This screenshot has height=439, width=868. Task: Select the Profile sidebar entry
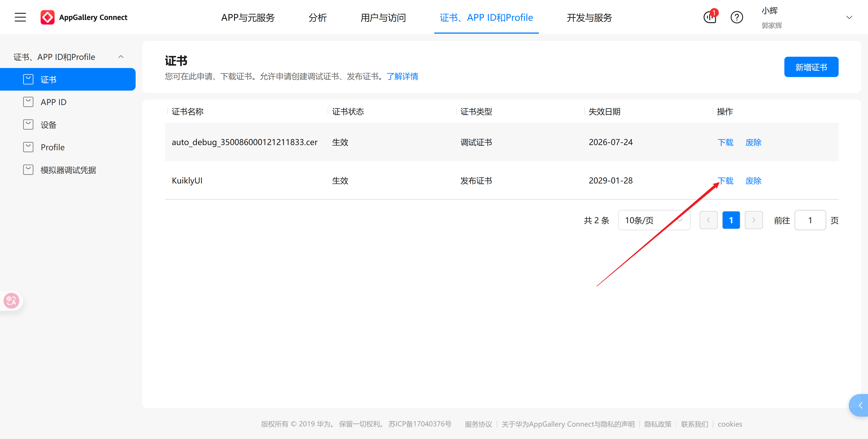[53, 147]
